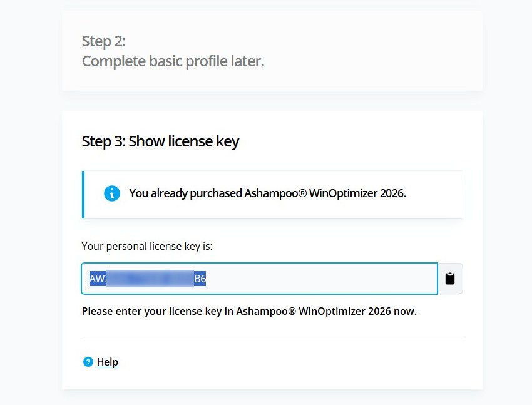532x405 pixels.
Task: Click the blue left border of notice
Action: [x=83, y=195]
